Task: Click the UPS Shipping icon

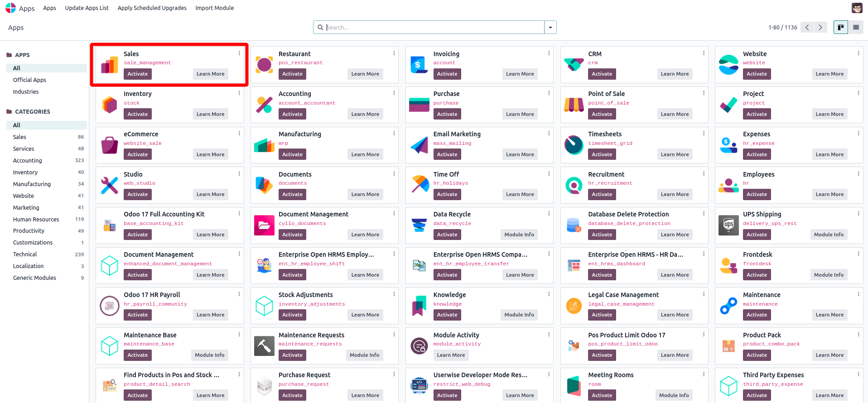Action: tap(728, 225)
